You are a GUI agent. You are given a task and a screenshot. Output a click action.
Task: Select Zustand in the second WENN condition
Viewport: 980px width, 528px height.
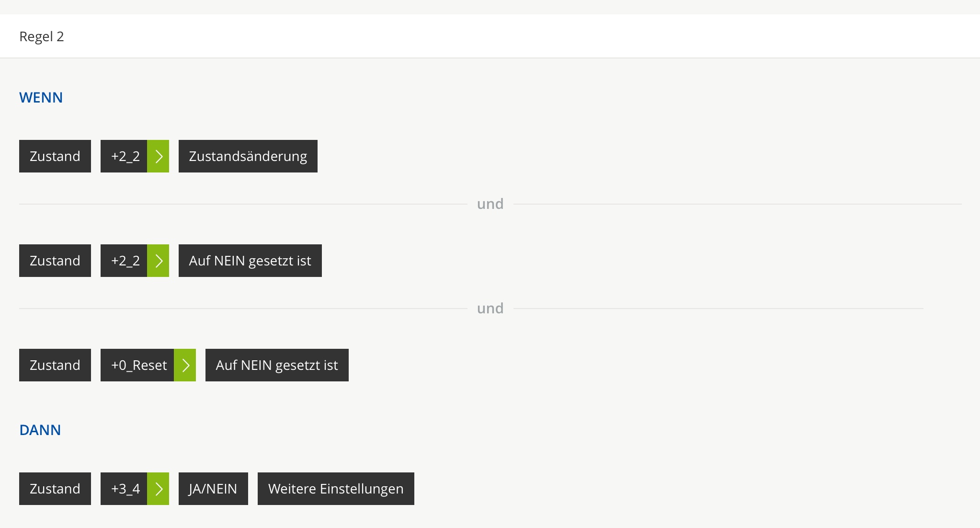point(55,261)
